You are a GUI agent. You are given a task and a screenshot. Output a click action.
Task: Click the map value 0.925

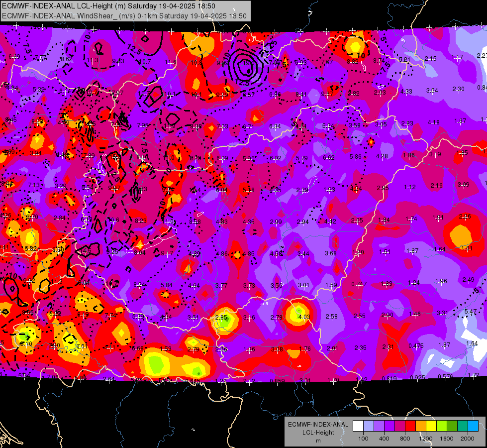click(x=417, y=378)
